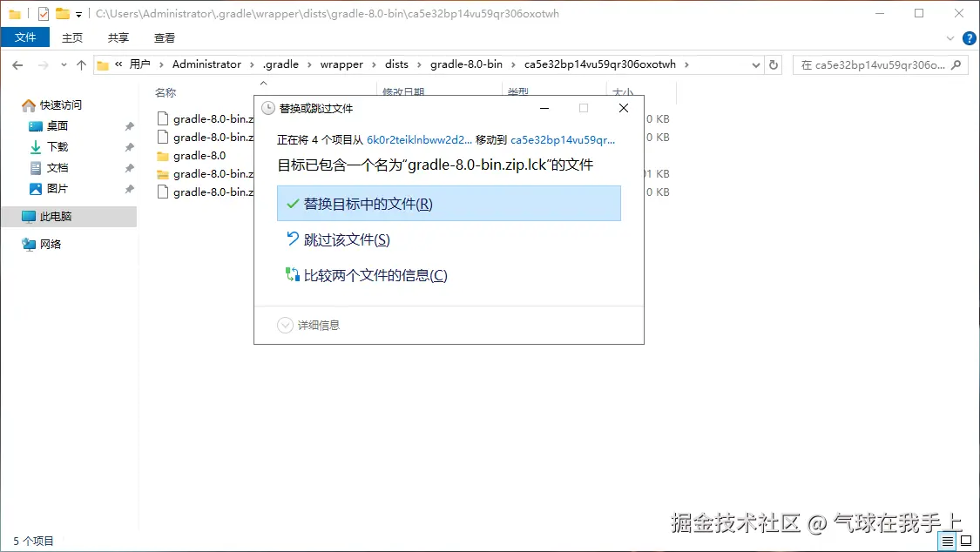Refresh the current folder view
The image size is (980, 552).
(774, 64)
